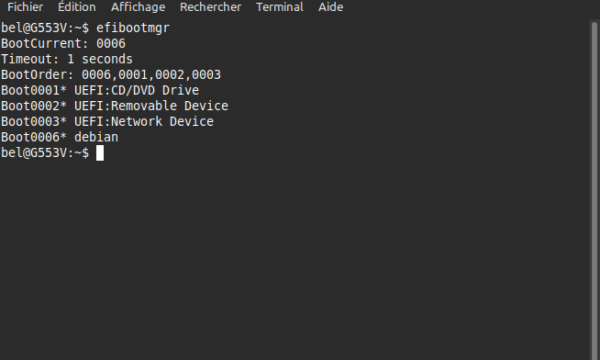Click the Boot0001 UEFI:CD/DVD Drive entry
The width and height of the screenshot is (600, 360).
click(100, 91)
